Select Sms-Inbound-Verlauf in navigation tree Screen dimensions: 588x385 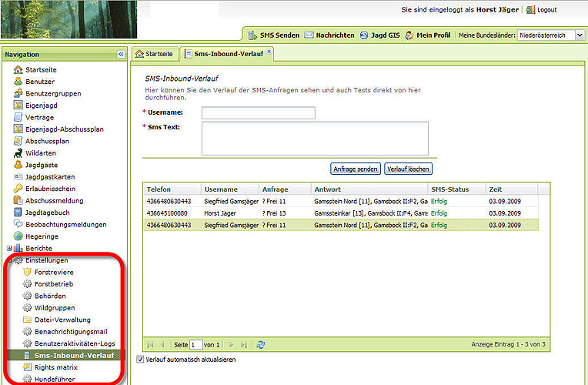74,356
